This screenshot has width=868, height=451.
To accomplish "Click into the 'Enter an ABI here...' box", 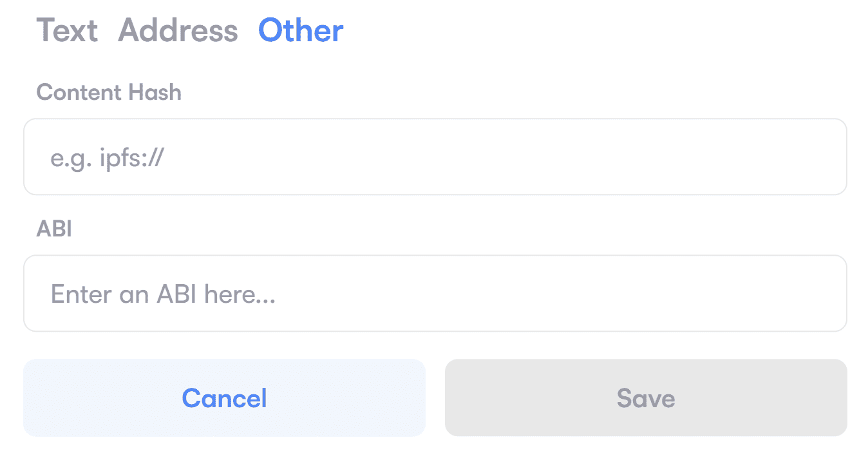I will coord(435,294).
